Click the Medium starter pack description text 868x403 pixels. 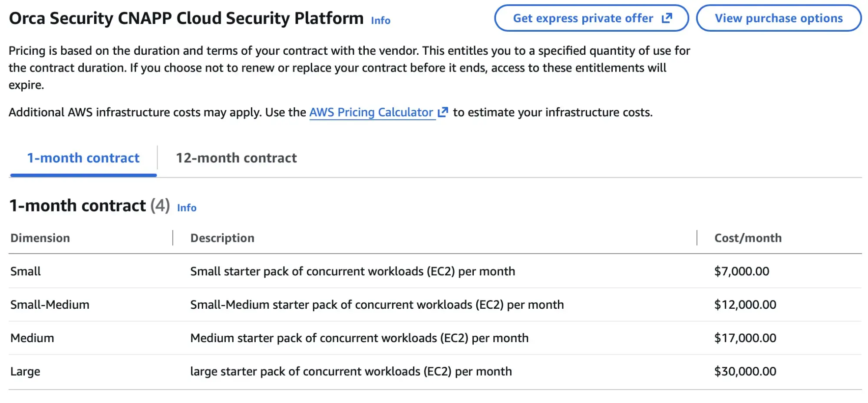pyautogui.click(x=359, y=338)
